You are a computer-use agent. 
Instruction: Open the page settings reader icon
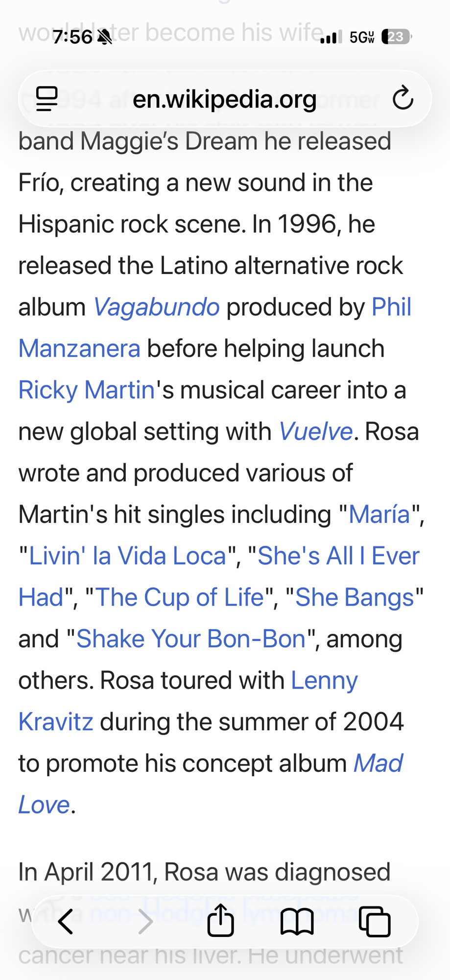tap(47, 98)
